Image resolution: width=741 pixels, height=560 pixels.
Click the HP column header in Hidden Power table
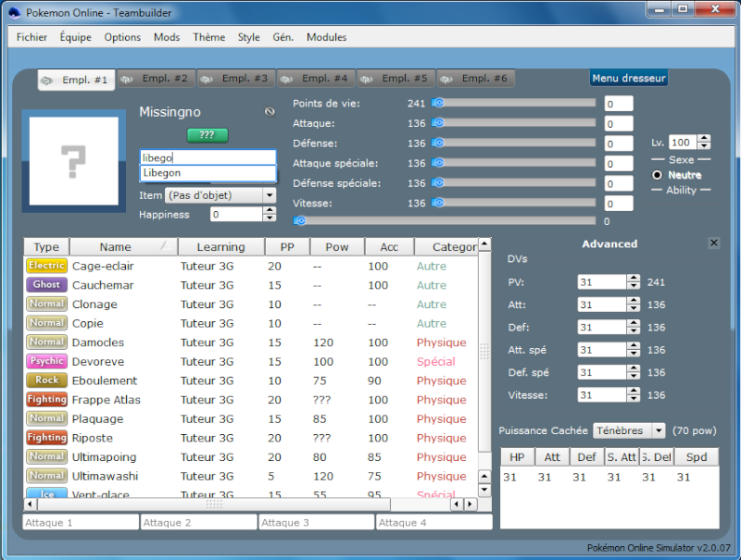click(x=518, y=457)
